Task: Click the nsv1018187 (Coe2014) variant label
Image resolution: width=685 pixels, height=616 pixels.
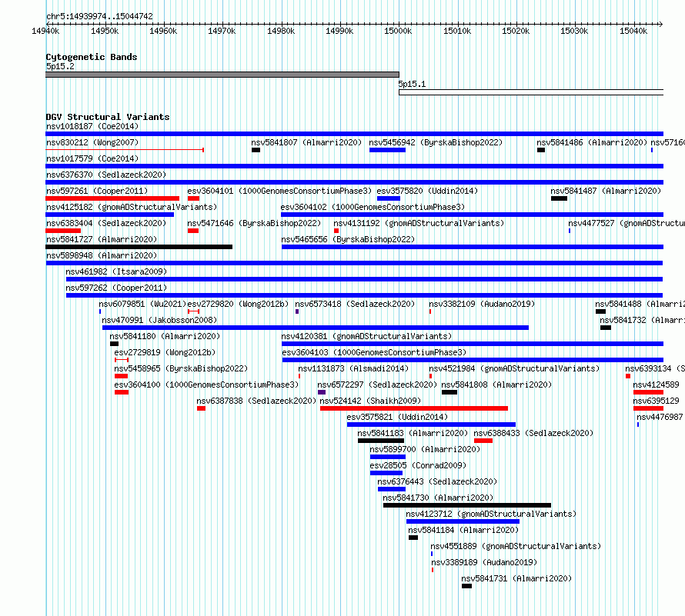Action: (x=92, y=127)
